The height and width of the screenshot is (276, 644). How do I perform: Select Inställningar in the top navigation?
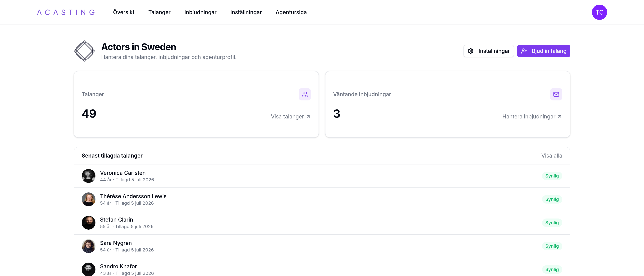tap(246, 12)
